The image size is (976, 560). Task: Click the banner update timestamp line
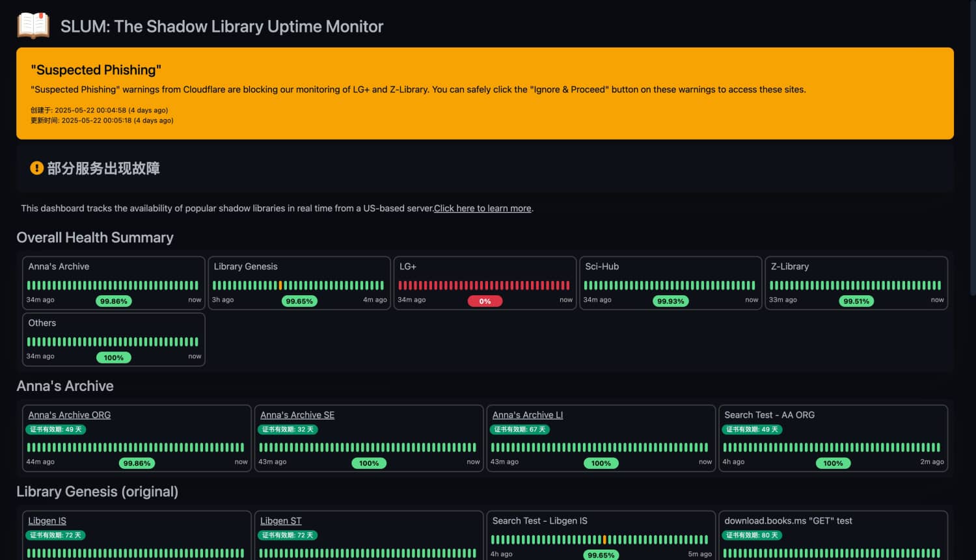click(x=102, y=120)
